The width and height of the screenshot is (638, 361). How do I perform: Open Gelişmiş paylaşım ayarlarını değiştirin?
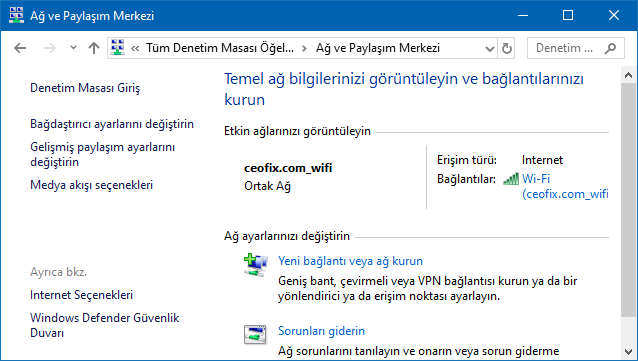pyautogui.click(x=103, y=154)
